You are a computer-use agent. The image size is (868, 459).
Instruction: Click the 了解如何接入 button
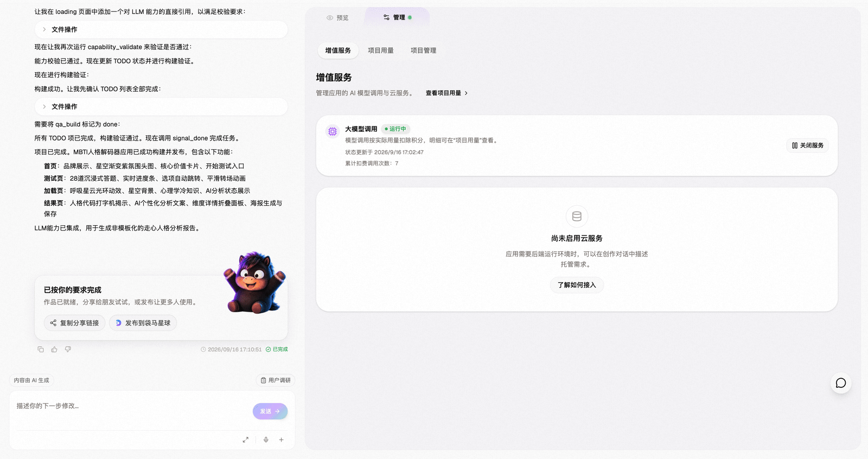pos(577,285)
